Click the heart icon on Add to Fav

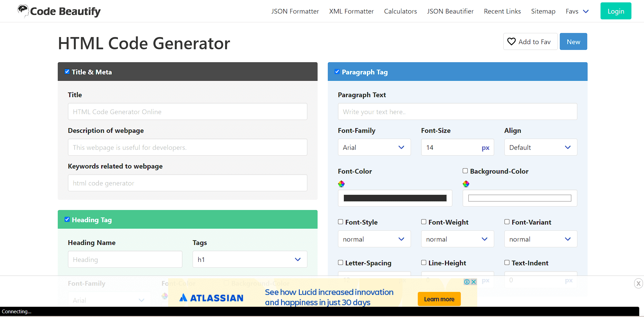tap(512, 41)
